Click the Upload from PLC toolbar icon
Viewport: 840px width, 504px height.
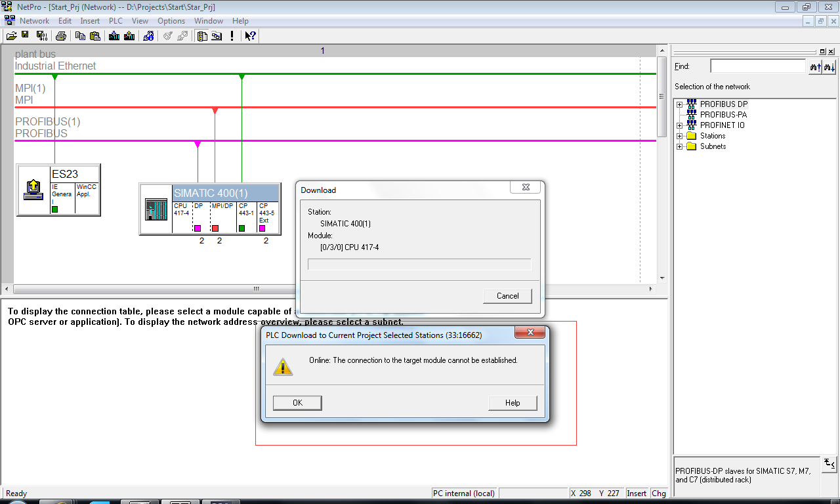(x=129, y=35)
